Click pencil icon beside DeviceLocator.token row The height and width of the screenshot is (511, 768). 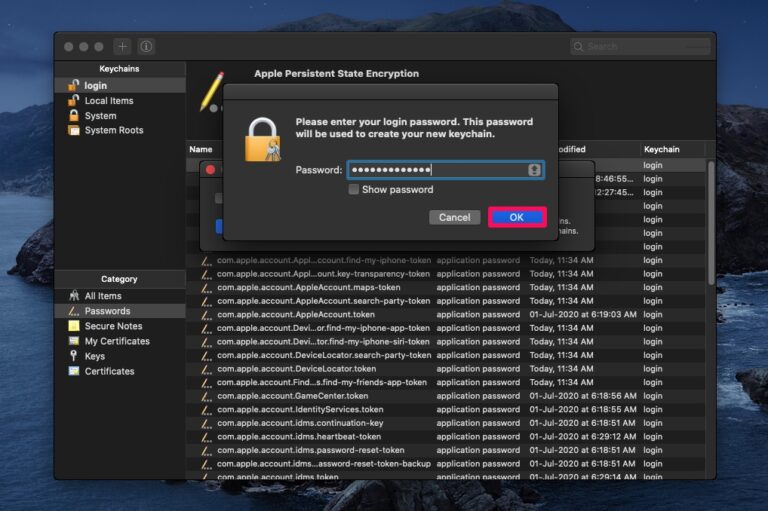pos(207,369)
